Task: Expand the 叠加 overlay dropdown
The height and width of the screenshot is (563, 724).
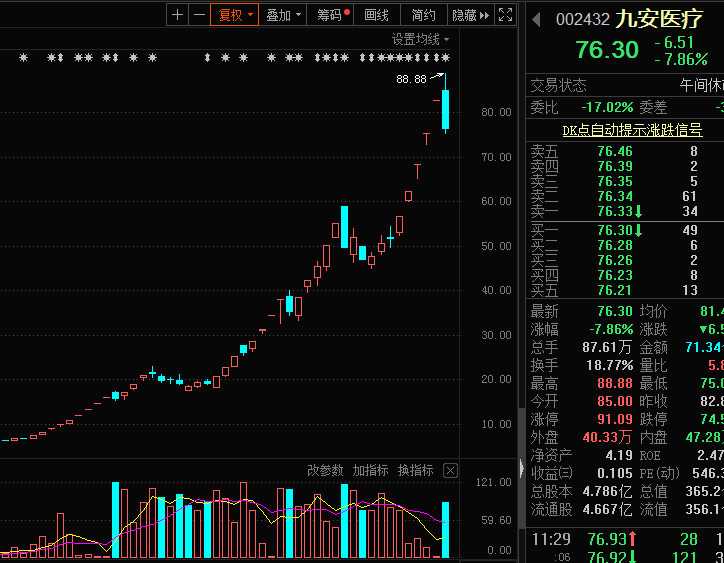Action: [x=284, y=15]
